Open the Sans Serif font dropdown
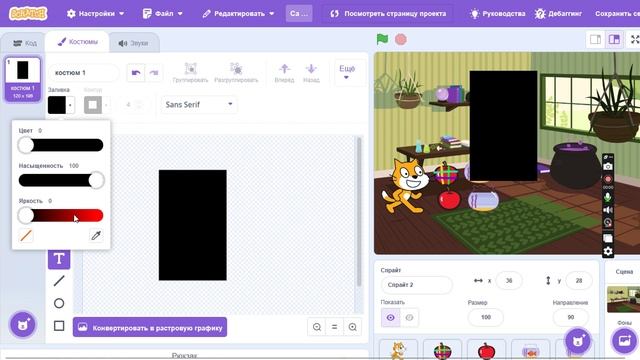The width and height of the screenshot is (640, 360). (x=199, y=104)
